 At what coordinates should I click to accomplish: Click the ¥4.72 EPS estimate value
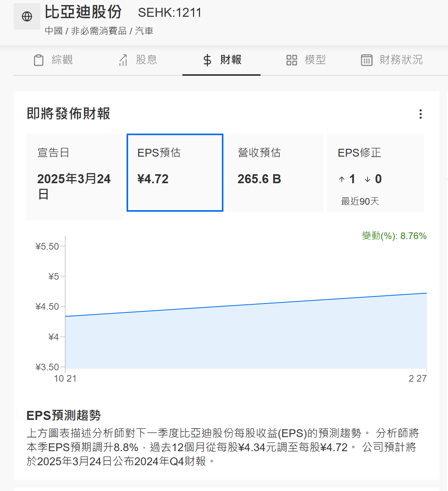(x=153, y=179)
